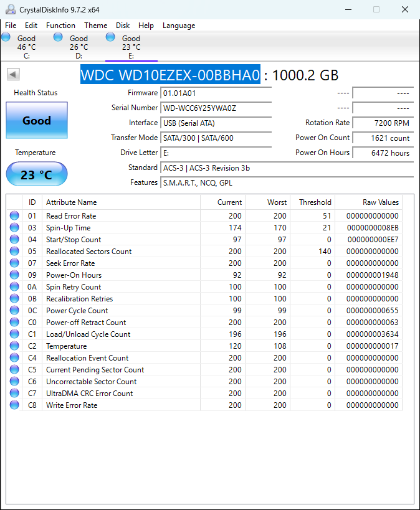Click the status orb for drive E:
Screen dimensions: 420x510
pyautogui.click(x=110, y=37)
